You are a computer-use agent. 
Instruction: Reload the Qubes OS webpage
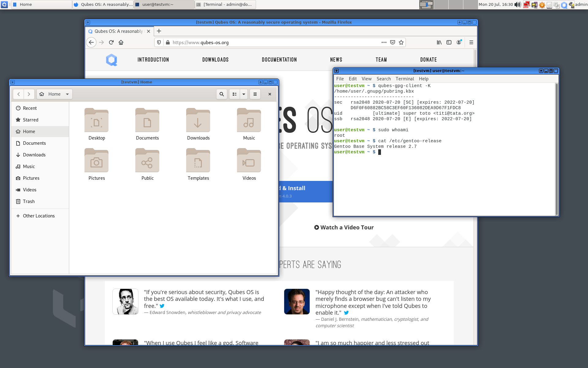111,42
